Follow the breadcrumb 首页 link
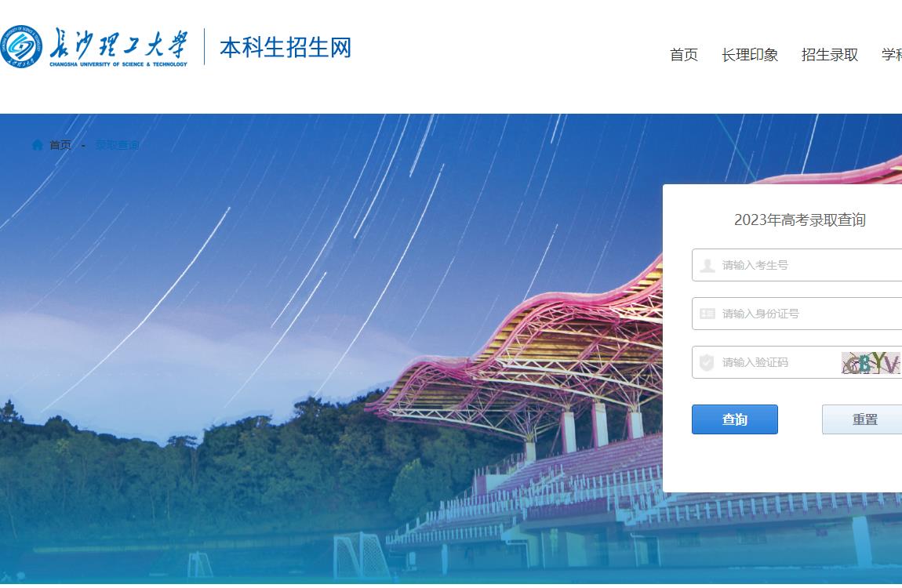Viewport: 902px width, 588px height. (60, 145)
